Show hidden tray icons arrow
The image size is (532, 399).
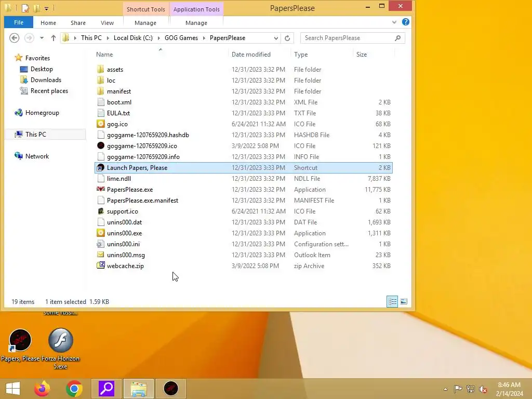click(x=445, y=389)
